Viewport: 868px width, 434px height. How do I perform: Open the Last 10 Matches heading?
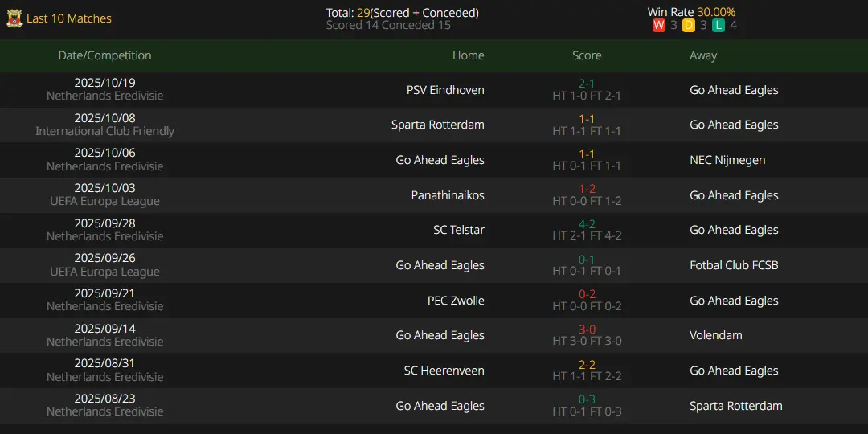click(69, 18)
